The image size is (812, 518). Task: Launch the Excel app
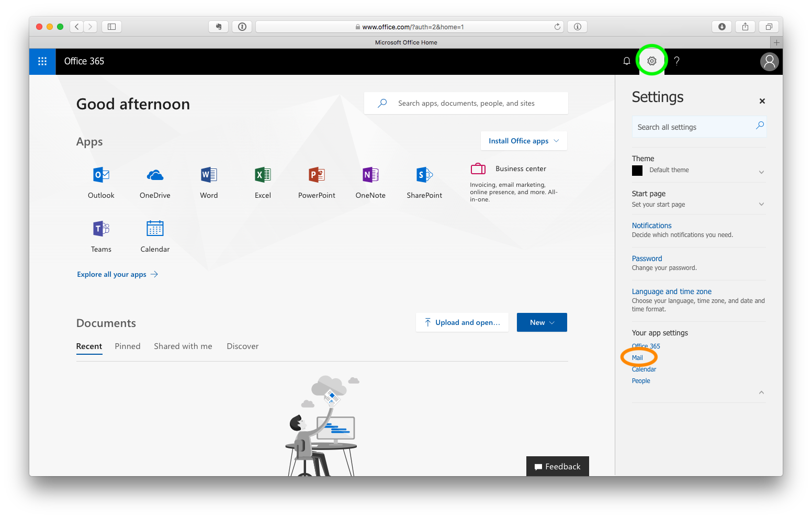263,182
